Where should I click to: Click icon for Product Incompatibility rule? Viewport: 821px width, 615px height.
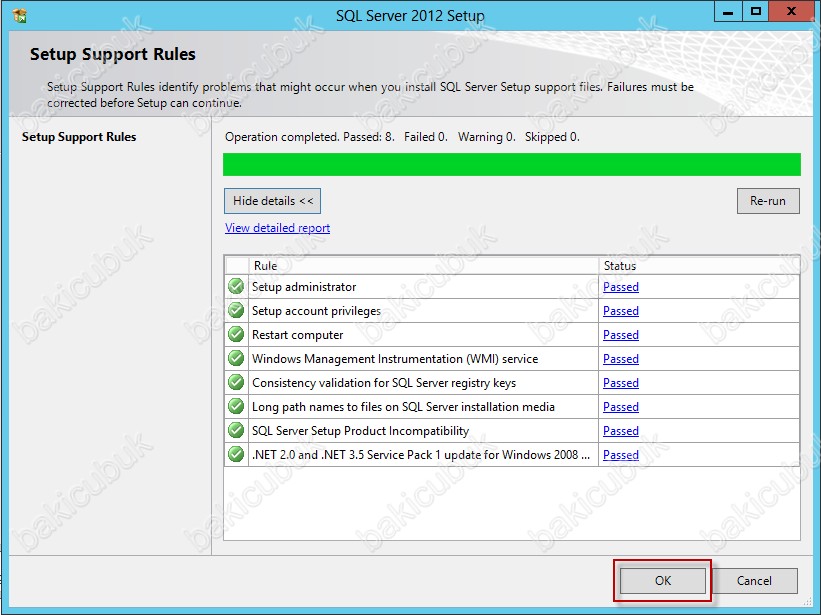click(x=236, y=431)
